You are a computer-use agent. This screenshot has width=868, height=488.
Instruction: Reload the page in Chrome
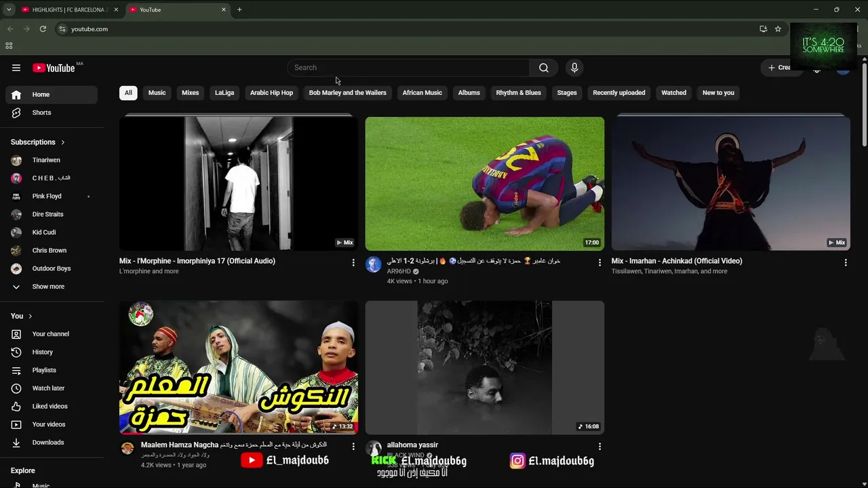(43, 29)
